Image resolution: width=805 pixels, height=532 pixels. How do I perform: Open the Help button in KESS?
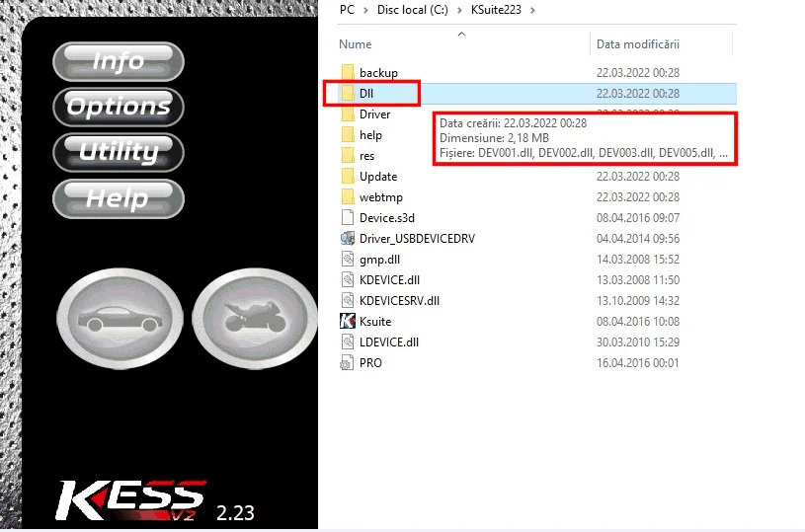119,198
